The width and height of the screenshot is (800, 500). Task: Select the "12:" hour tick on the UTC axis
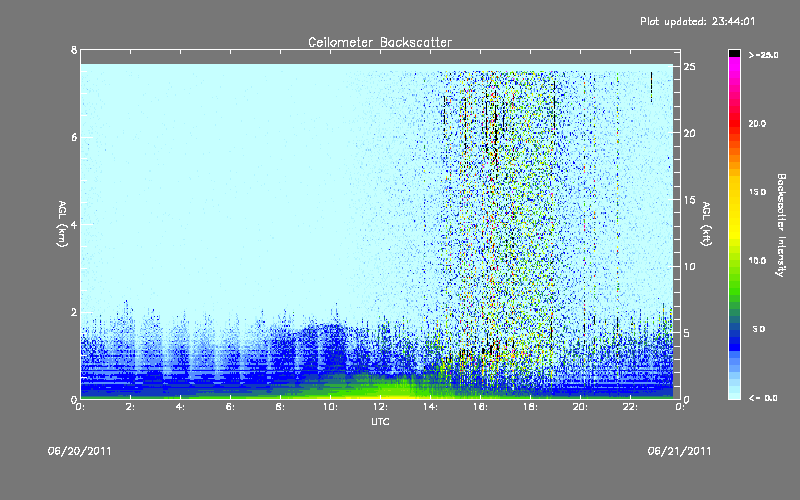pos(380,407)
